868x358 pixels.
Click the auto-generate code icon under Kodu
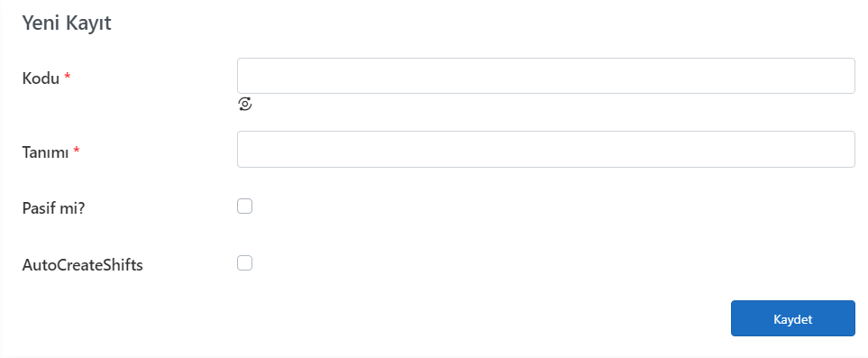click(244, 104)
